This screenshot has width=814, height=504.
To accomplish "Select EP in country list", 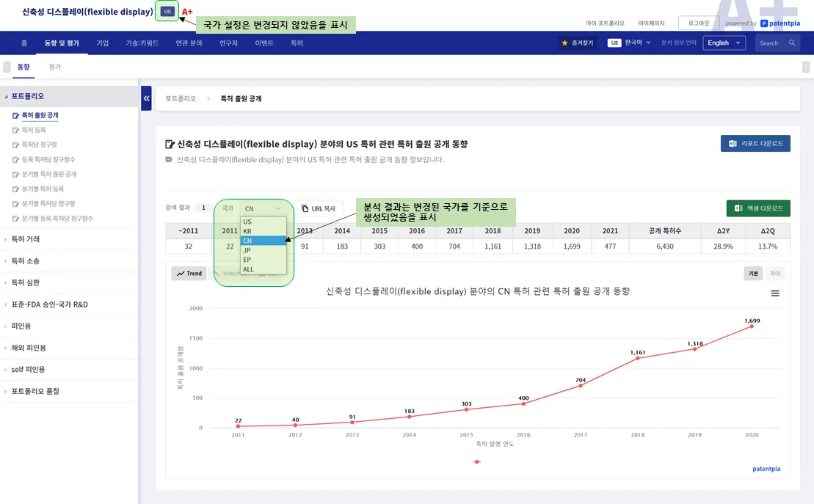I will [x=264, y=260].
